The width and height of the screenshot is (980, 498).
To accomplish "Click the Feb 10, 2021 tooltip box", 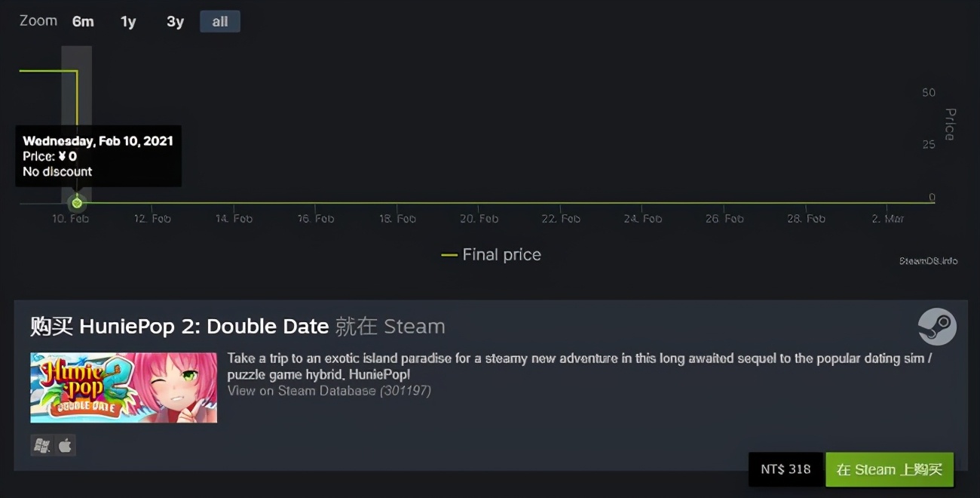I will point(98,155).
